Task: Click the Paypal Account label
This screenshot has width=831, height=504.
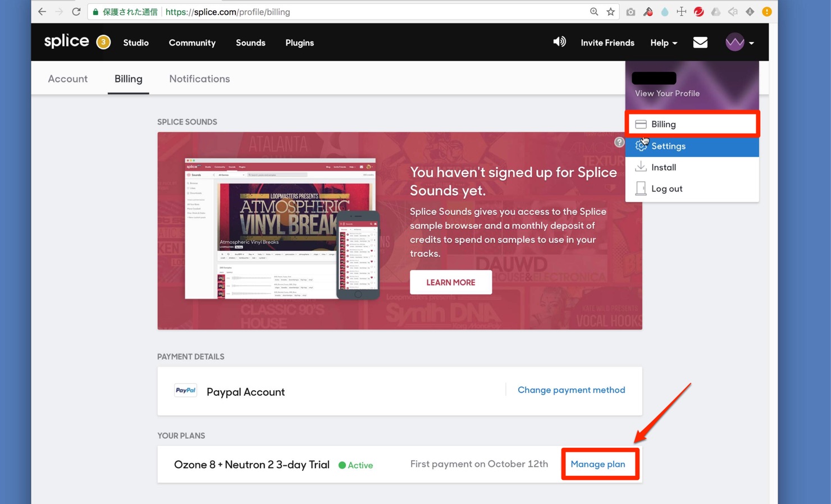Action: pos(245,392)
